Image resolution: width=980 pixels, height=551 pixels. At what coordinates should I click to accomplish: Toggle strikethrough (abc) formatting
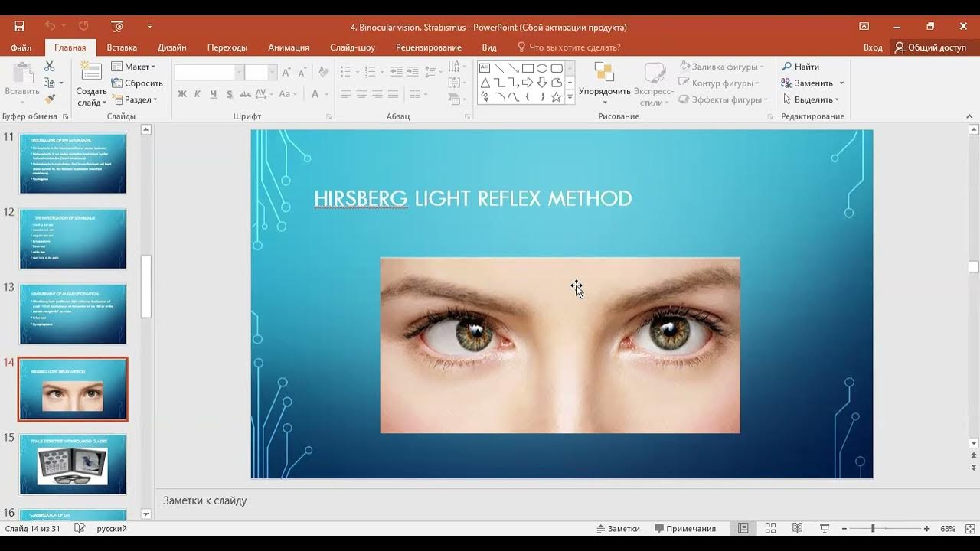tap(245, 94)
